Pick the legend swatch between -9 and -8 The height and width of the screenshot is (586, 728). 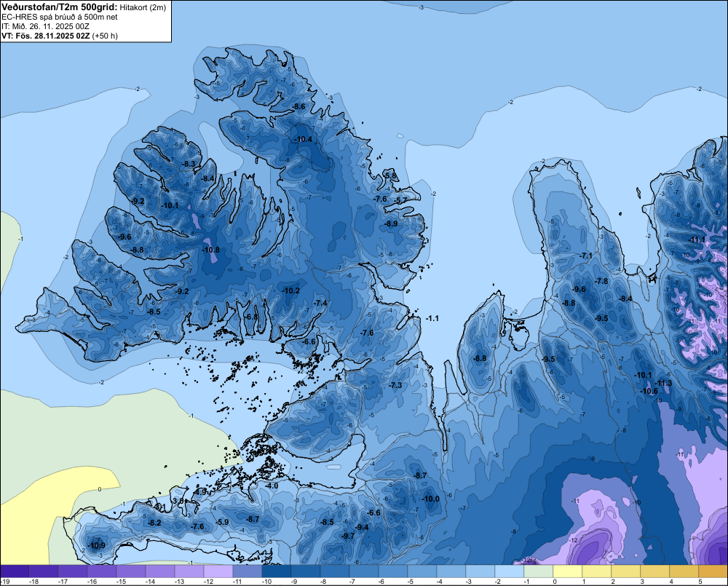tap(306, 571)
